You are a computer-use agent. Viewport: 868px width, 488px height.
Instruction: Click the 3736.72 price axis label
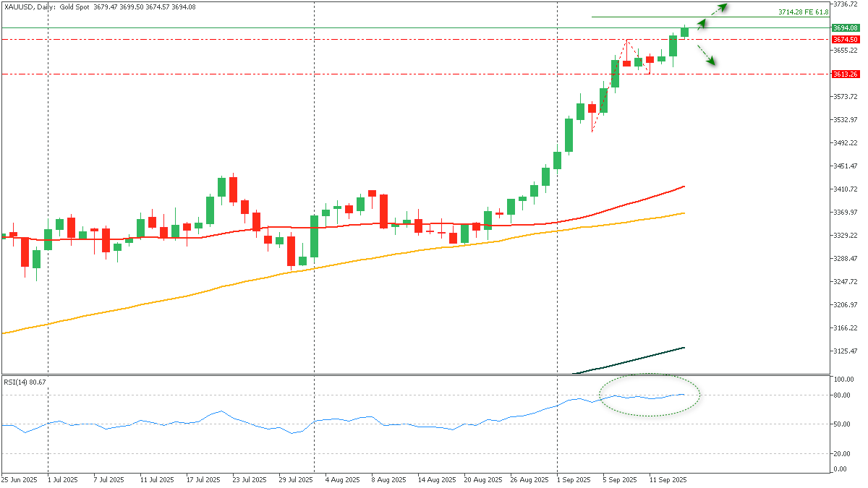point(846,4)
